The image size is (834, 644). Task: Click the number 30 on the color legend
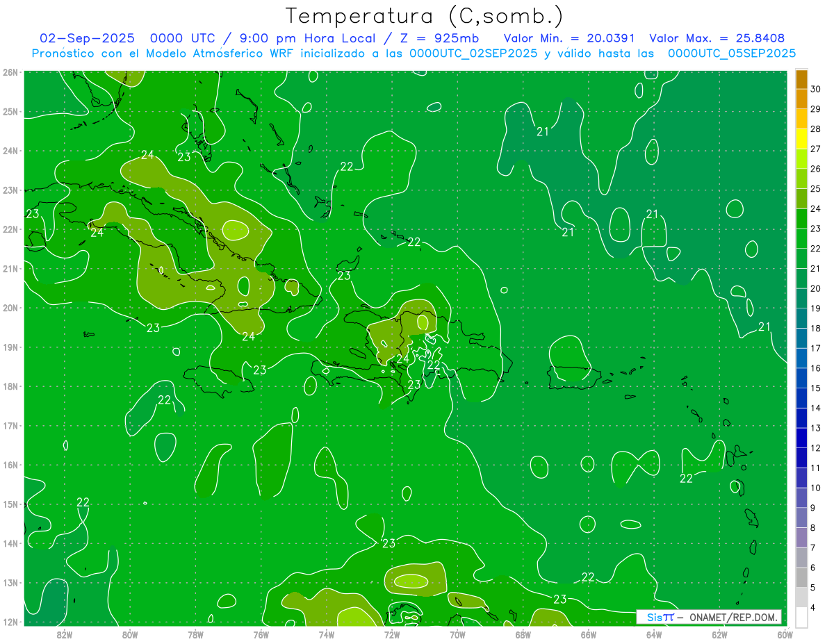coord(816,89)
